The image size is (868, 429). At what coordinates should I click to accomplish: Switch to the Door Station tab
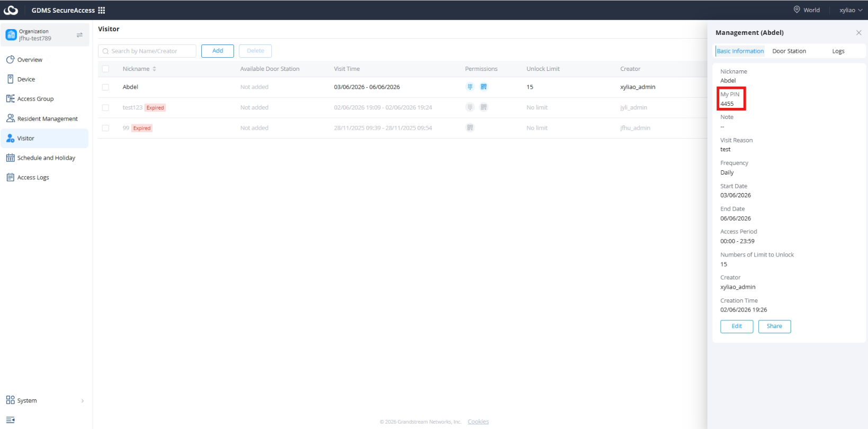point(789,51)
